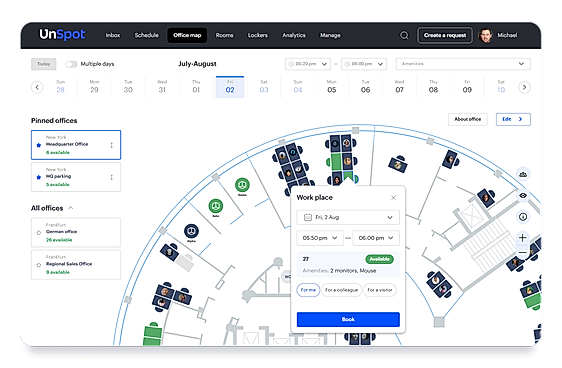The height and width of the screenshot is (368, 562).
Task: Click the Create a request button
Action: coord(445,35)
